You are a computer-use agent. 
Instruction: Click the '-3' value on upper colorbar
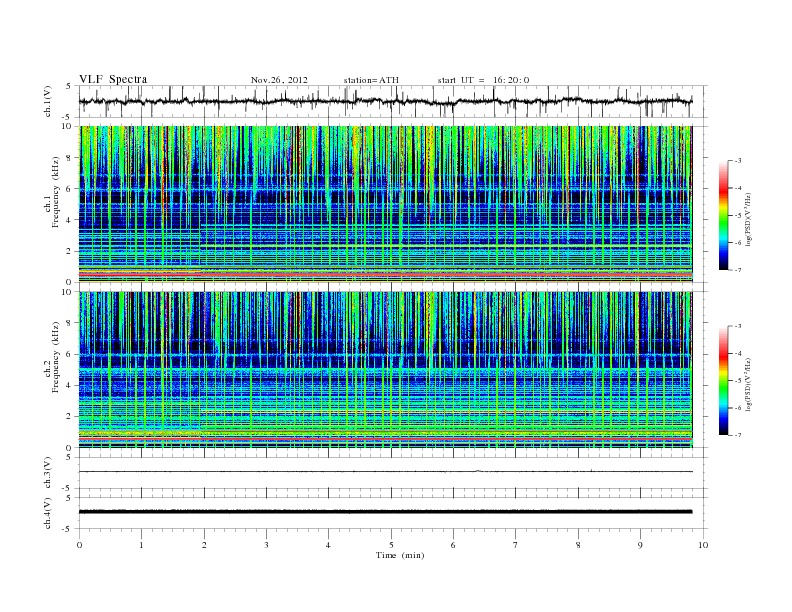[x=737, y=161]
